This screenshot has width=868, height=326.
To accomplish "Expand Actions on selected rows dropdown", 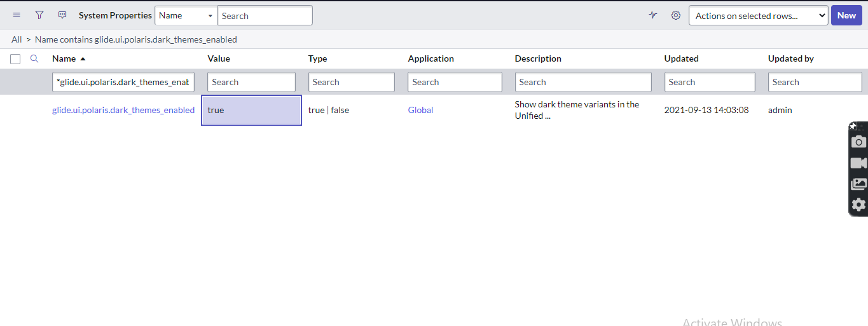I will click(x=758, y=16).
